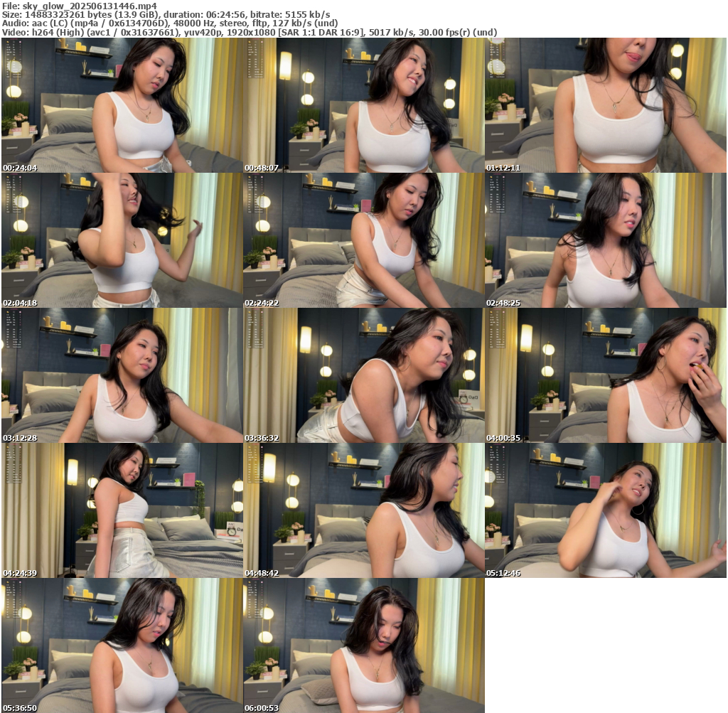Select the frame marked 00:48:07

coord(363,105)
